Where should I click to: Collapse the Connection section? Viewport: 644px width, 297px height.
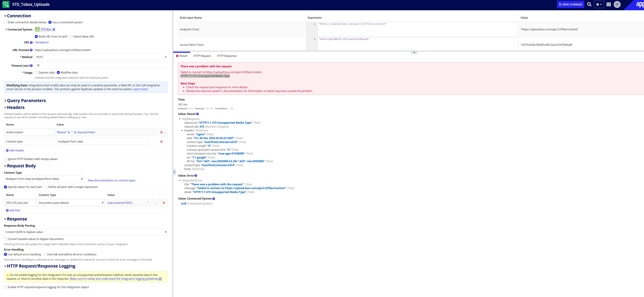[x=5, y=16]
